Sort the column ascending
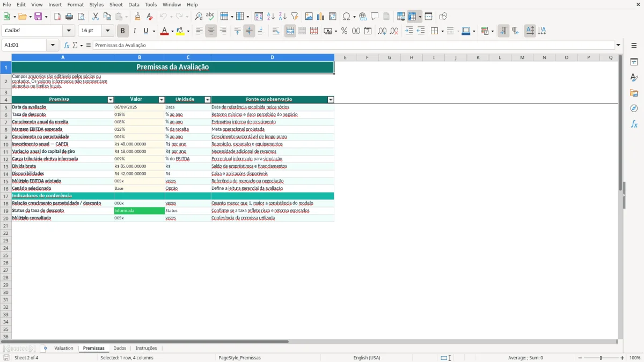 point(271,17)
